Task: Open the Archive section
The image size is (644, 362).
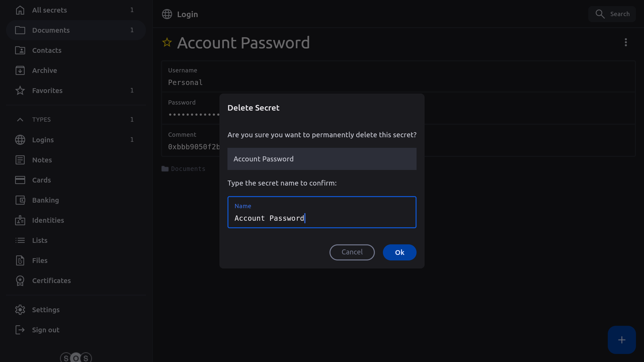Action: [x=45, y=70]
